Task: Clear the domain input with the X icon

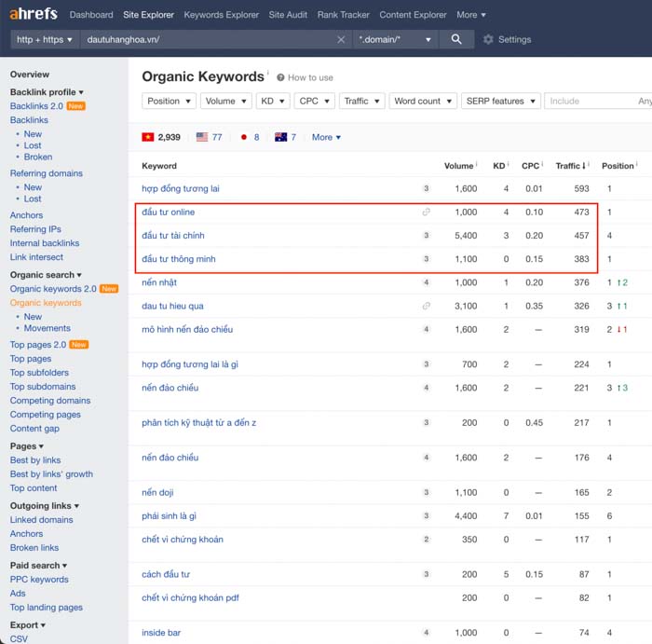Action: click(x=341, y=39)
